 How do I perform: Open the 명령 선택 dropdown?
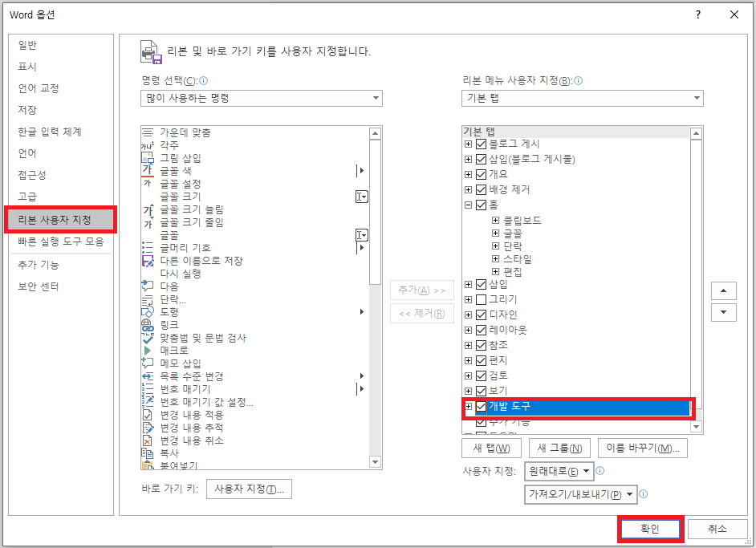click(262, 99)
